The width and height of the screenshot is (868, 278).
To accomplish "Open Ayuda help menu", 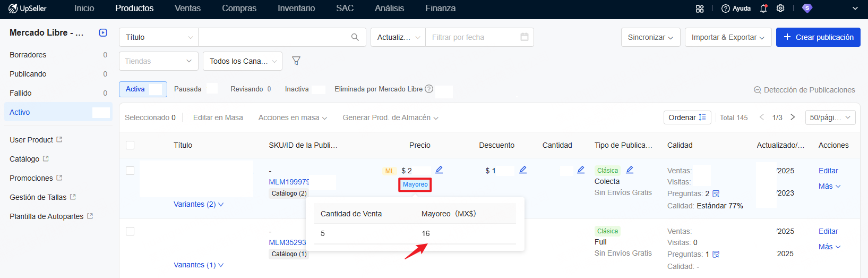I will click(x=736, y=9).
